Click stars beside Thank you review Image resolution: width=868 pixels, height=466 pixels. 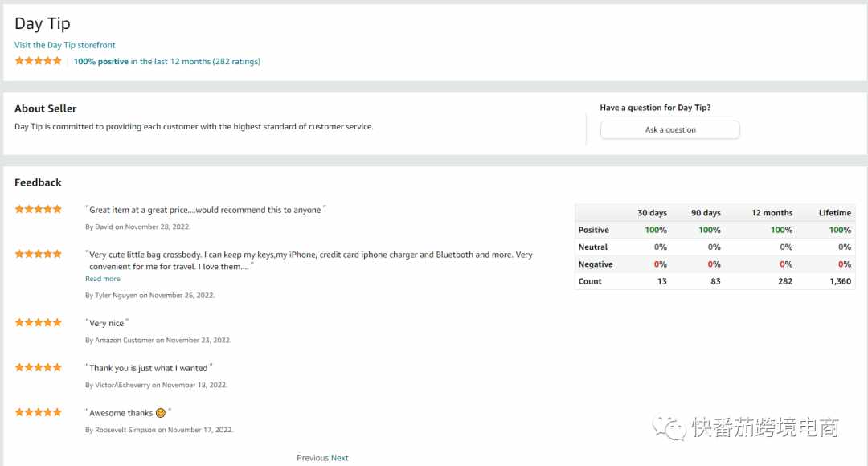click(39, 367)
